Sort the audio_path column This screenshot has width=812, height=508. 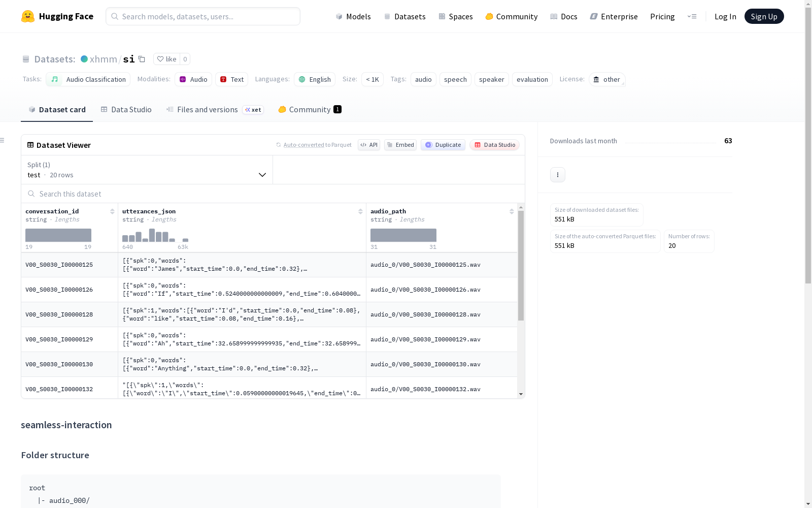tap(512, 211)
